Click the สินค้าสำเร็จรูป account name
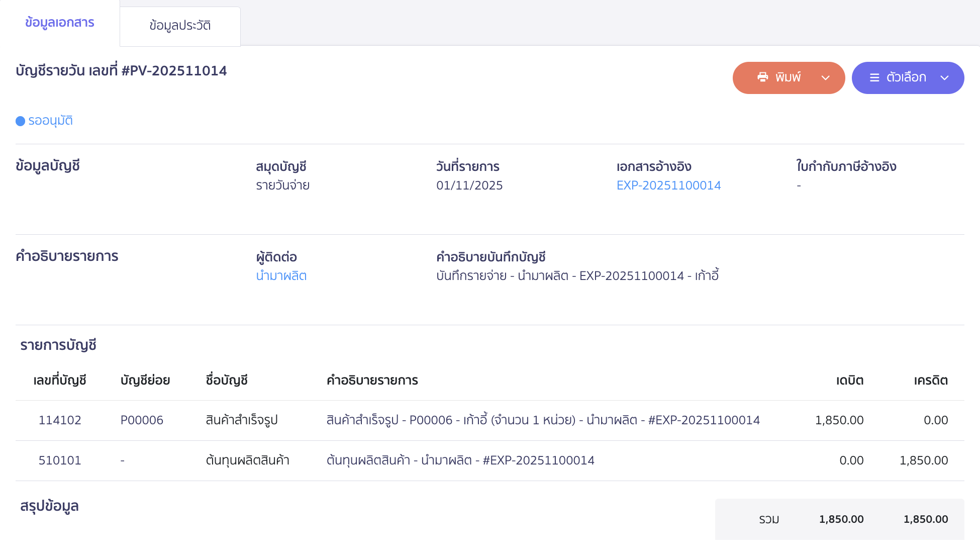980x559 pixels. (242, 420)
